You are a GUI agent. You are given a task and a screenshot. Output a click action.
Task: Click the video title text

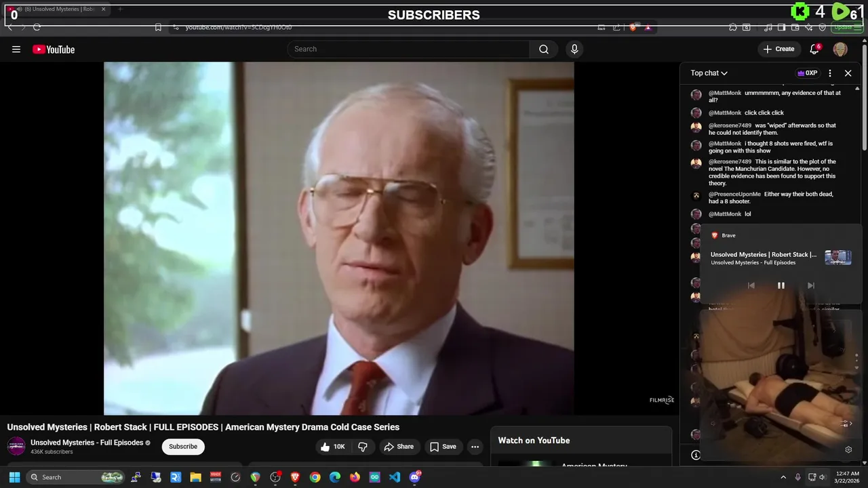pos(203,427)
